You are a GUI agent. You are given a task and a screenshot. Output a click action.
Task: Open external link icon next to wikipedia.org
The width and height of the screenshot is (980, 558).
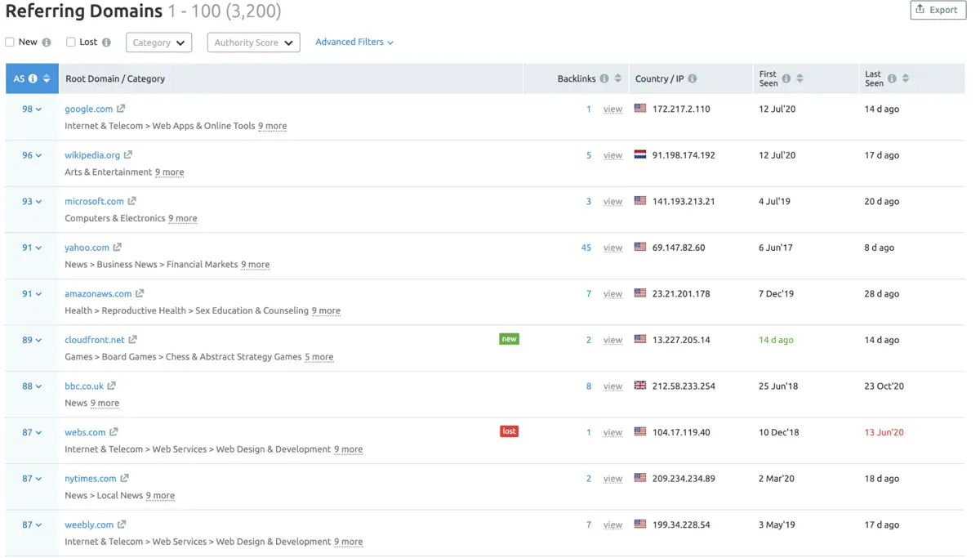127,155
